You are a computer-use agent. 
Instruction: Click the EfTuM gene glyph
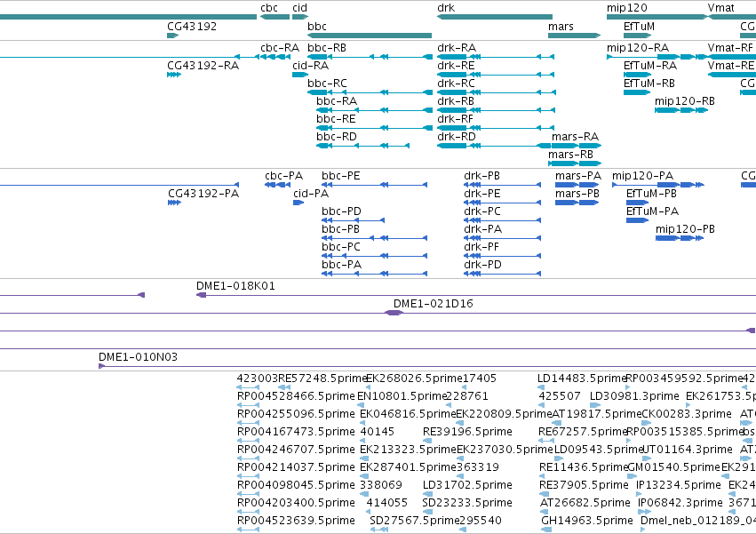tap(637, 36)
